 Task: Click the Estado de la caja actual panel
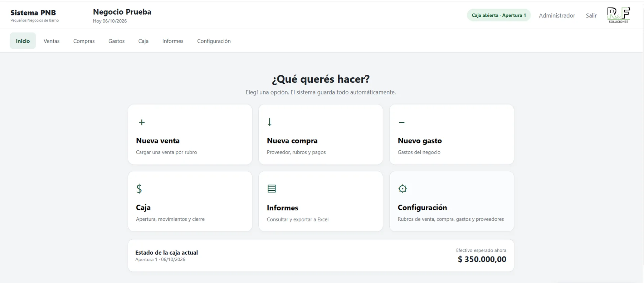[321, 255]
